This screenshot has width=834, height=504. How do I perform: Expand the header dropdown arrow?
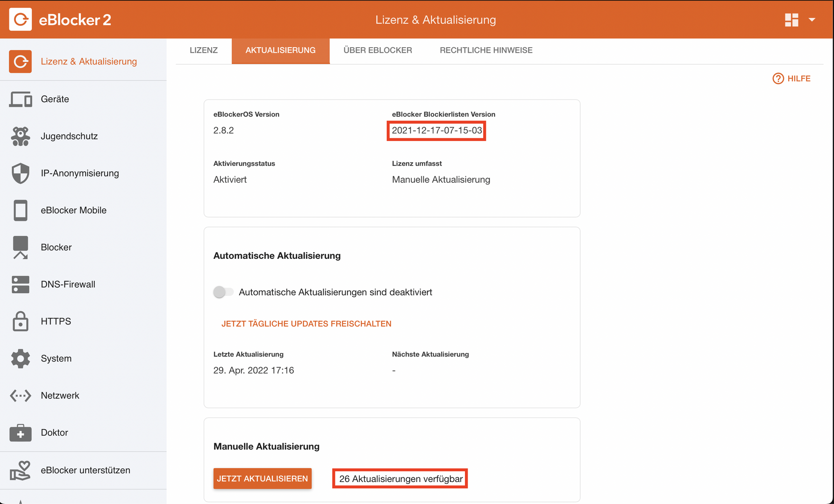(812, 20)
